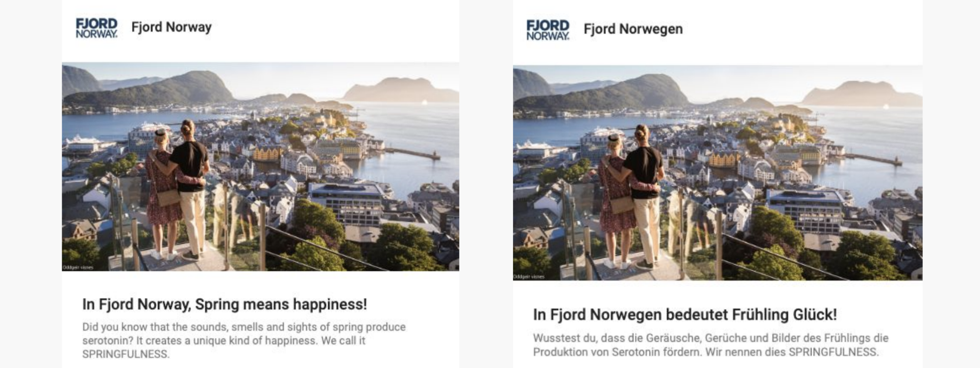Click the word SPRINGFULNESS in the English text
The image size is (980, 368).
click(x=126, y=354)
